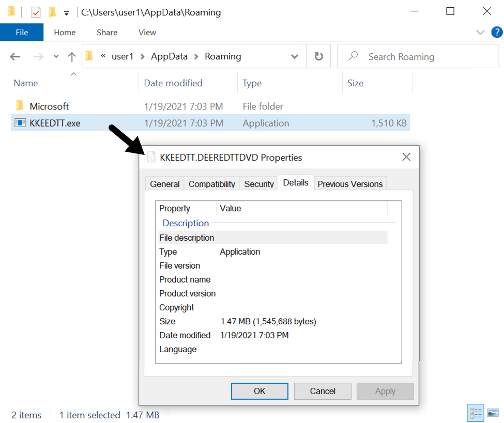Switch to details view layout
Viewport: 504px width, 423px height.
pos(476,413)
